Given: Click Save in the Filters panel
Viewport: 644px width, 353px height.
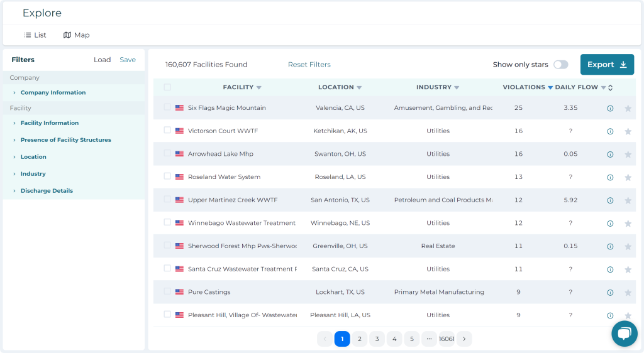Looking at the screenshot, I should coord(128,60).
